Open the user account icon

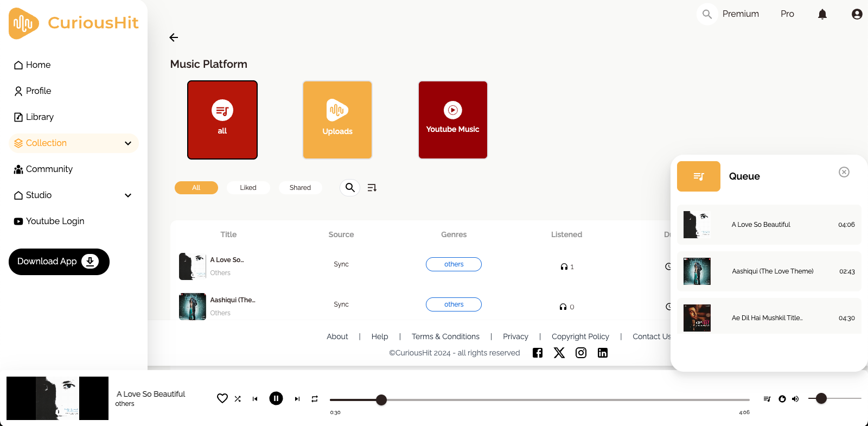click(857, 14)
